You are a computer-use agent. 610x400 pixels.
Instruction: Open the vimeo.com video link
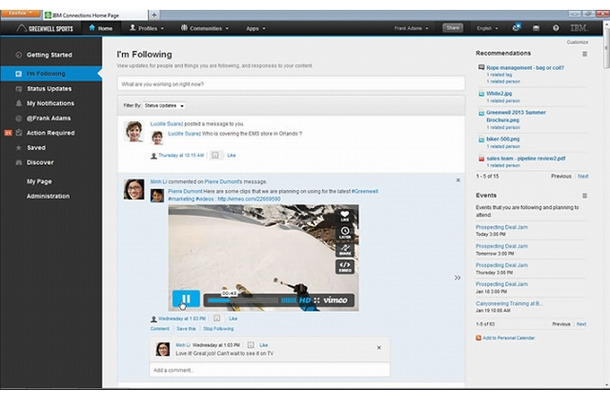pos(249,199)
